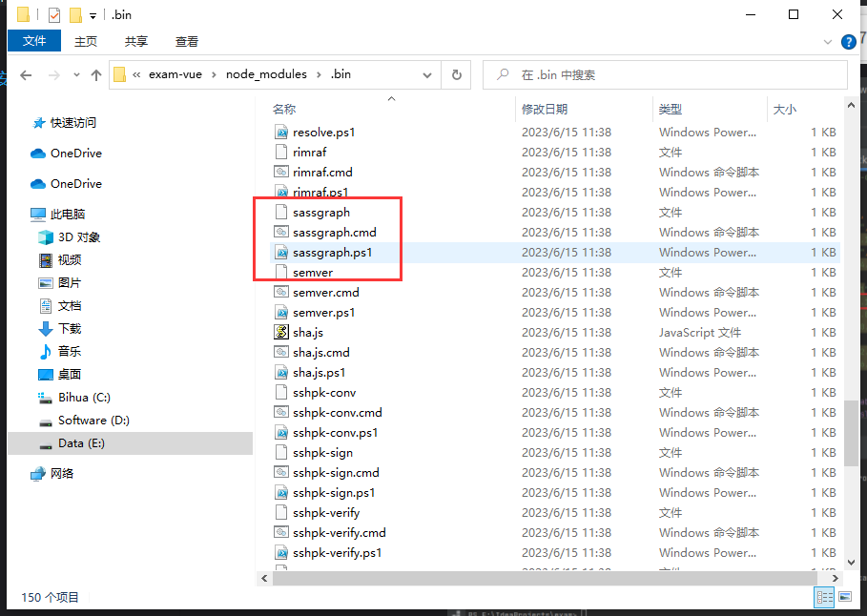Go up one folder level

[96, 75]
